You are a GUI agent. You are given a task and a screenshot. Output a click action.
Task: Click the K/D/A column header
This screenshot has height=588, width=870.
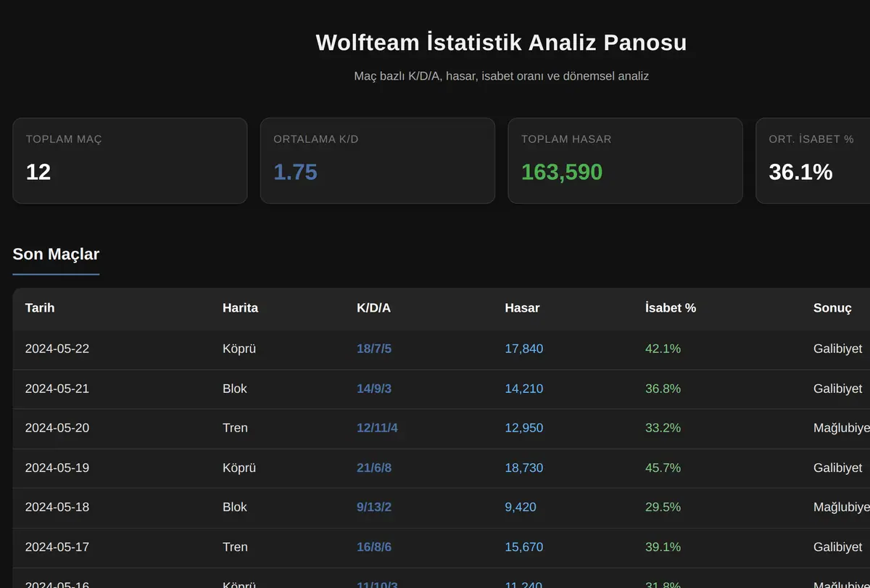click(x=373, y=308)
